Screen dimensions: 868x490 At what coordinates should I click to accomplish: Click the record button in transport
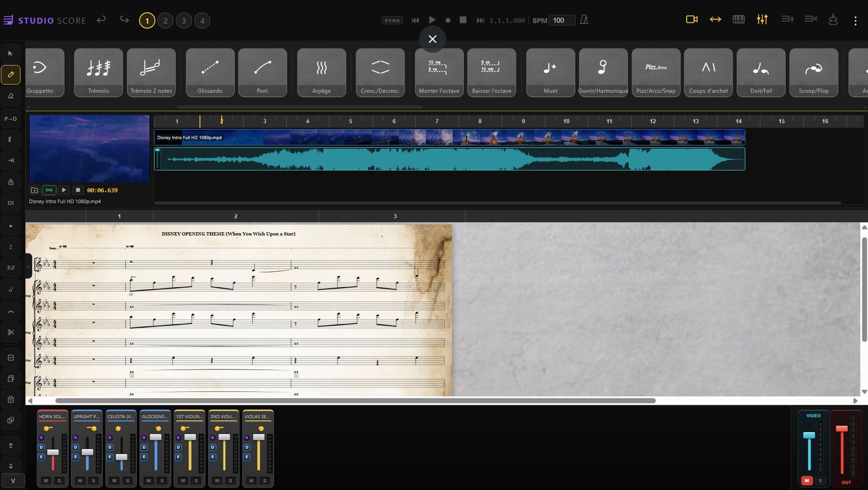point(448,20)
